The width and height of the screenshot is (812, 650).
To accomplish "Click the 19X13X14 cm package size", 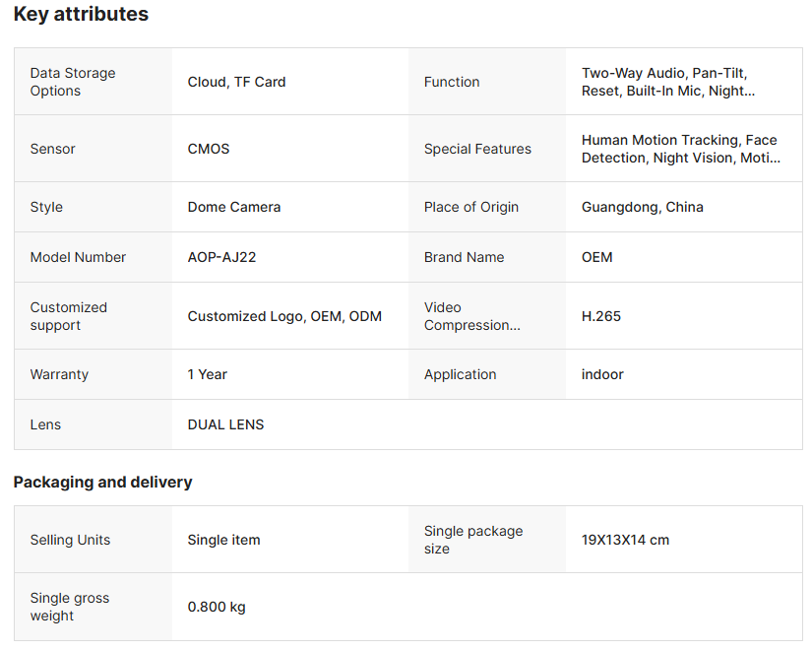I will click(x=625, y=540).
